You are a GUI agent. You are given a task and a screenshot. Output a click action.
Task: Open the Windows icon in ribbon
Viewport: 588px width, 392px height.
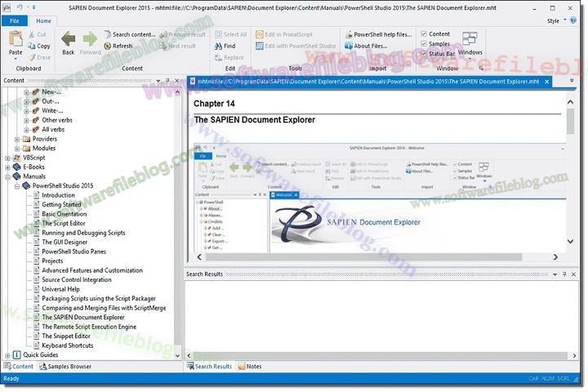[x=470, y=41]
